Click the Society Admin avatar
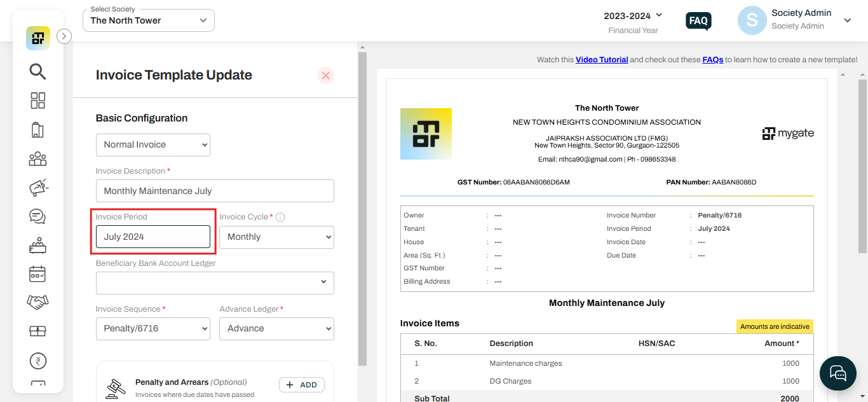This screenshot has width=868, height=402. 752,20
